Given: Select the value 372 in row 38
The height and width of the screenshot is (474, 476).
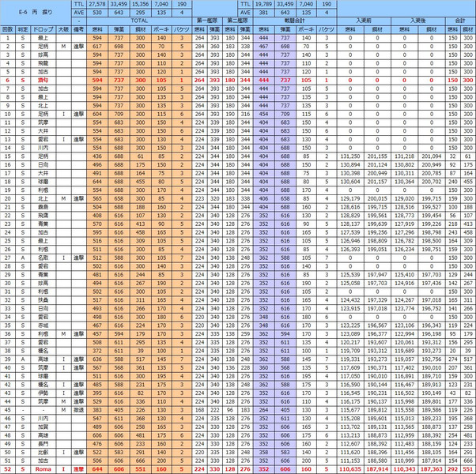Looking at the screenshot, I should (x=97, y=351).
